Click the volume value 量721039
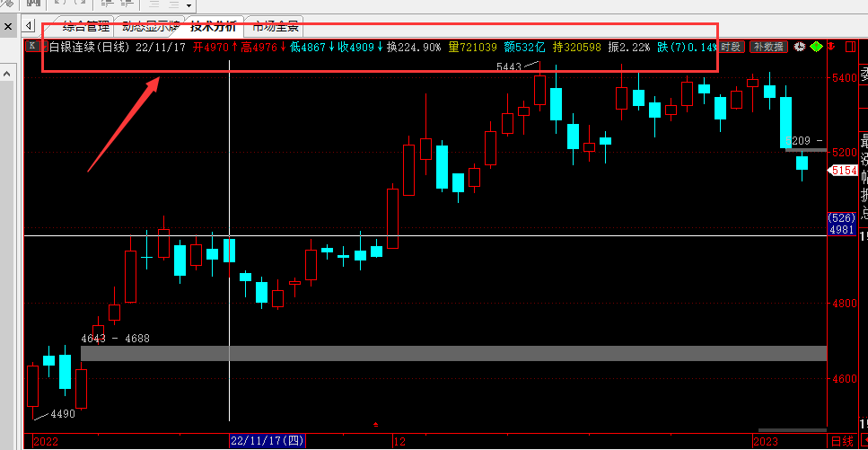 (472, 47)
